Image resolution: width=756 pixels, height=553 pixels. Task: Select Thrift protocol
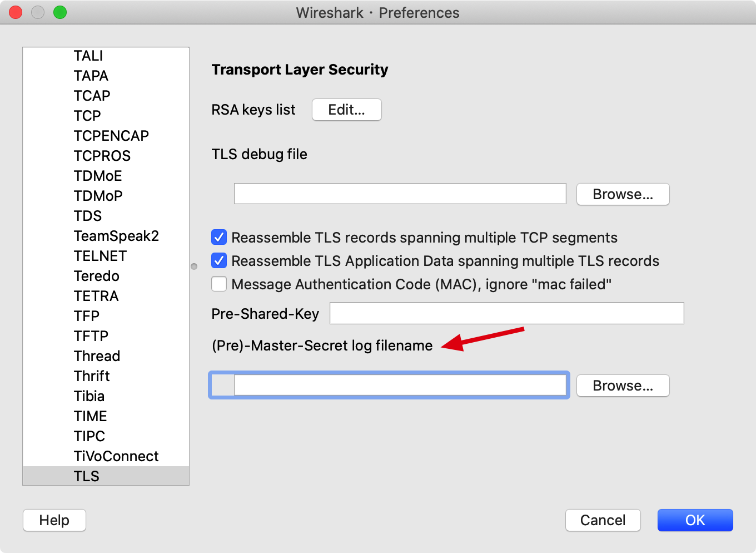[106, 376]
